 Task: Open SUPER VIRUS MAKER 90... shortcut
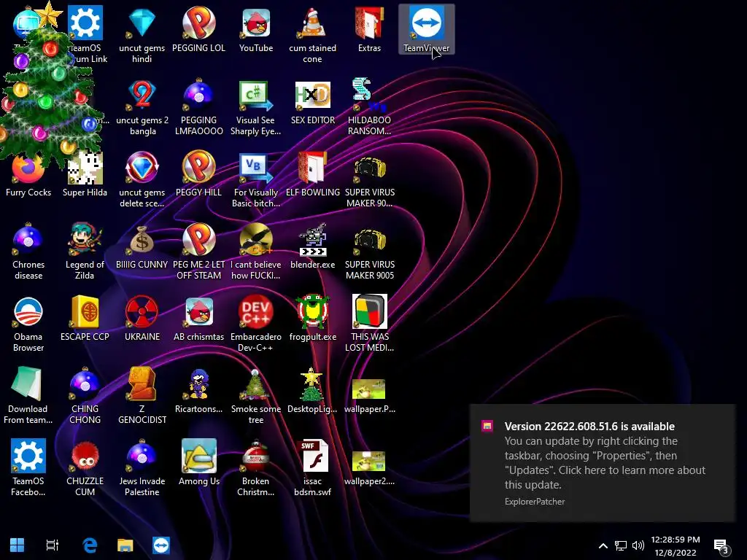(369, 179)
